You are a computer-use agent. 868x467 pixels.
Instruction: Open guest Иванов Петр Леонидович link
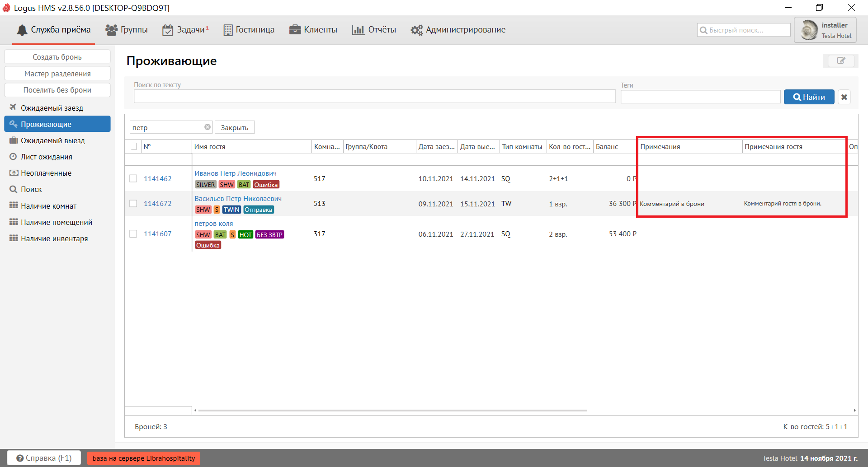[x=236, y=173]
